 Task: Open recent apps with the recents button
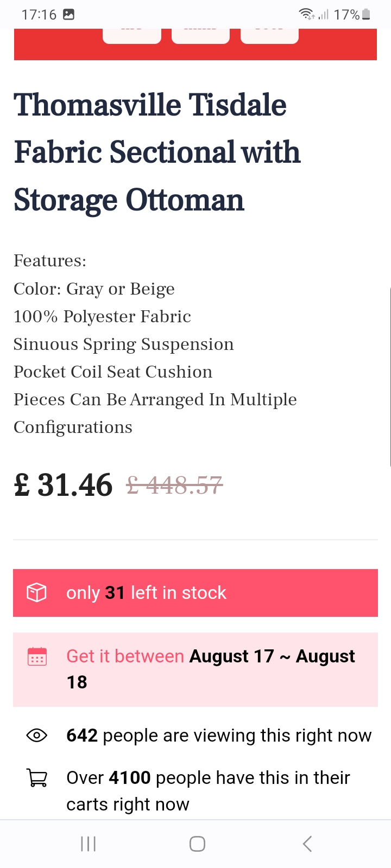[x=88, y=844]
